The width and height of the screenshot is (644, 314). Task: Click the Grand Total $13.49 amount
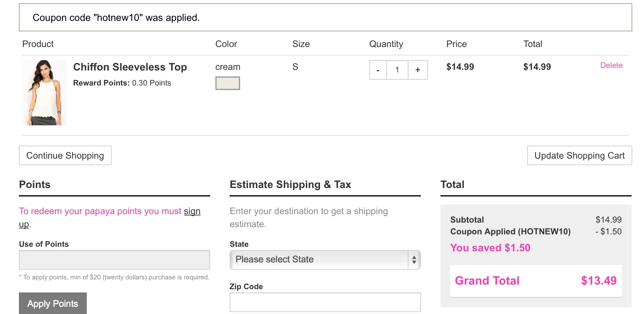point(599,281)
